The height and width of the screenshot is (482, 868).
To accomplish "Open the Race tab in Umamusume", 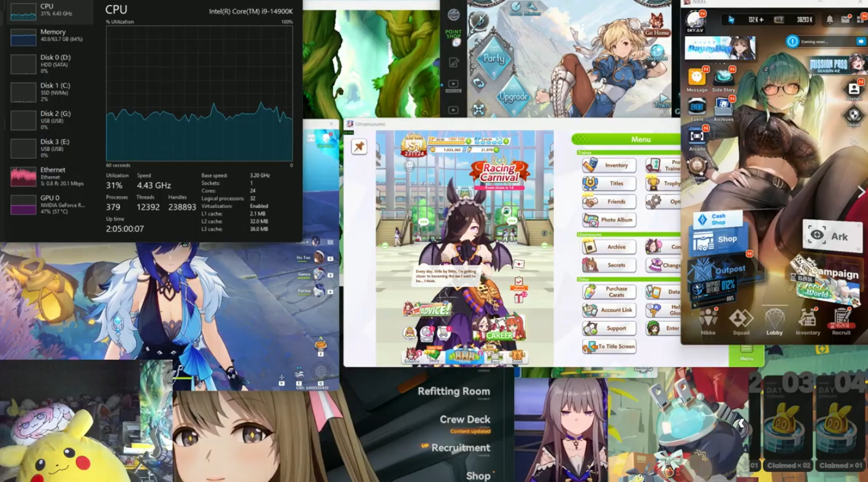I will point(494,356).
